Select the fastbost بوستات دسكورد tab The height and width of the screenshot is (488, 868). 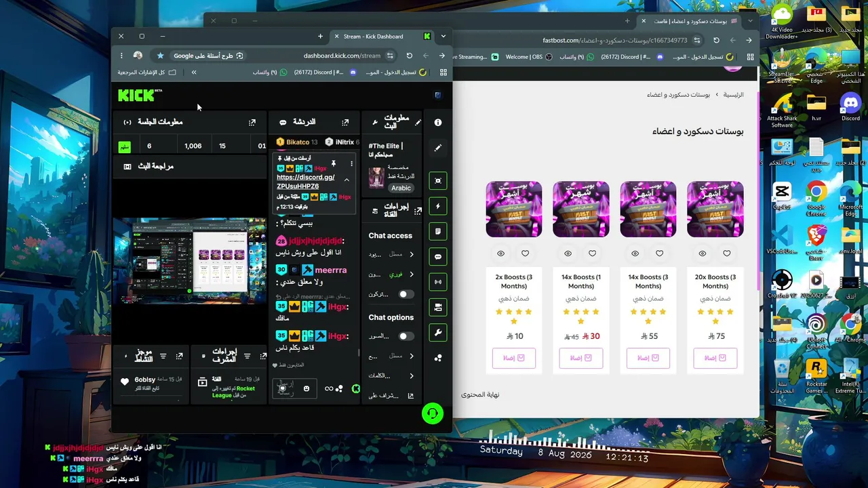[x=688, y=21]
